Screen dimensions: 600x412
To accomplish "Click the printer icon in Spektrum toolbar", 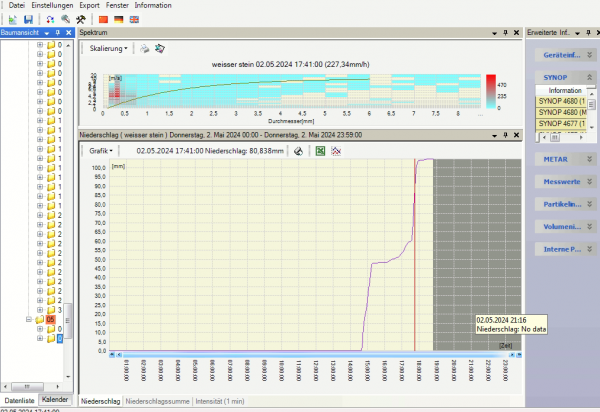I will [x=144, y=48].
